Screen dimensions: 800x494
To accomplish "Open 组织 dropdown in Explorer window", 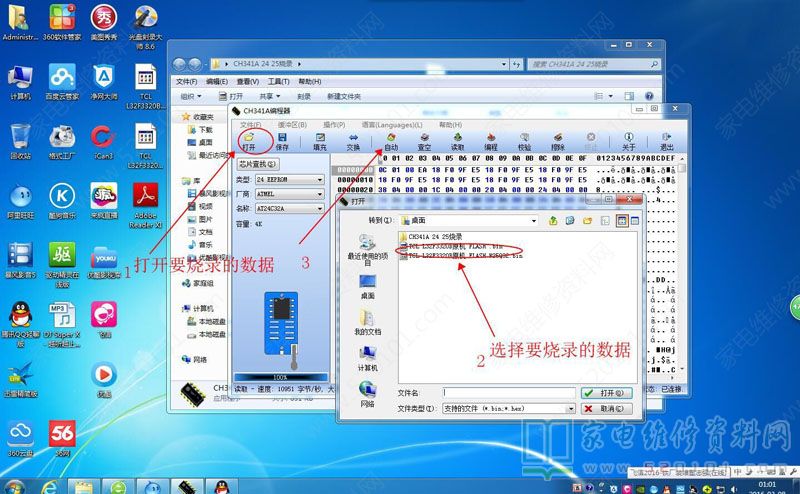I will tap(191, 96).
